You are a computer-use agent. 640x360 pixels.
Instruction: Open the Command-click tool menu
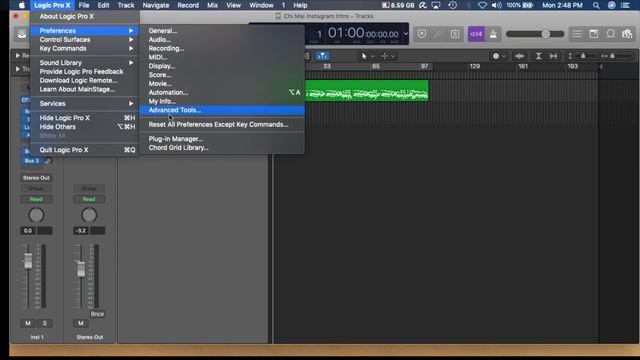tap(387, 56)
